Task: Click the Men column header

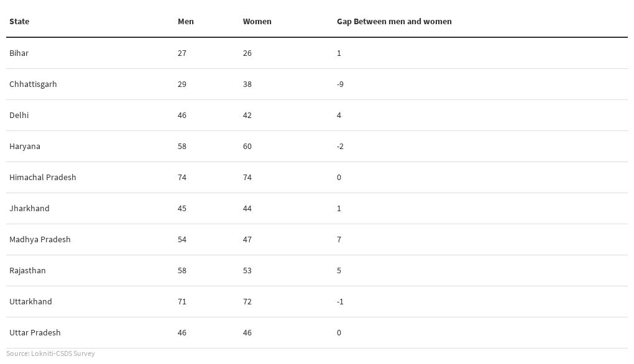Action: coord(186,21)
